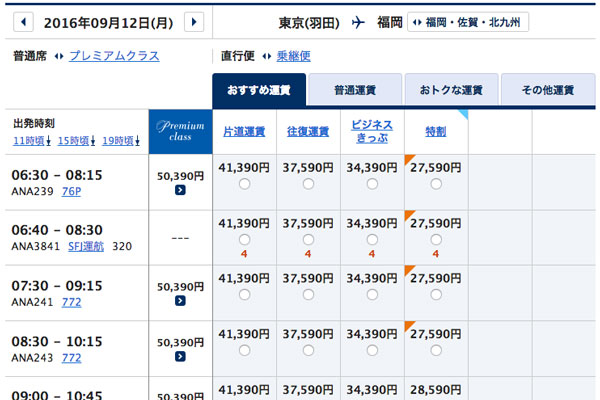Go to next day arrow button

tap(194, 22)
